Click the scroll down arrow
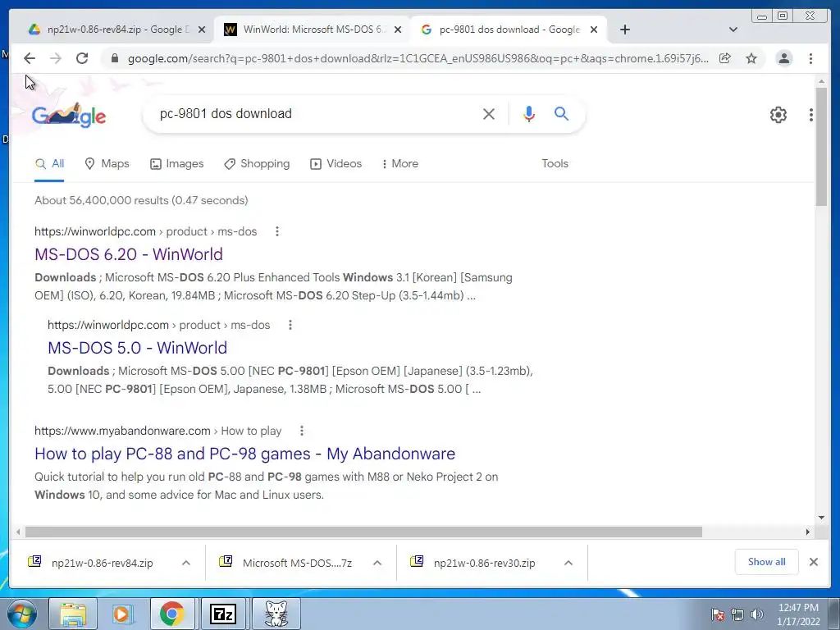This screenshot has height=630, width=840. coord(821,518)
